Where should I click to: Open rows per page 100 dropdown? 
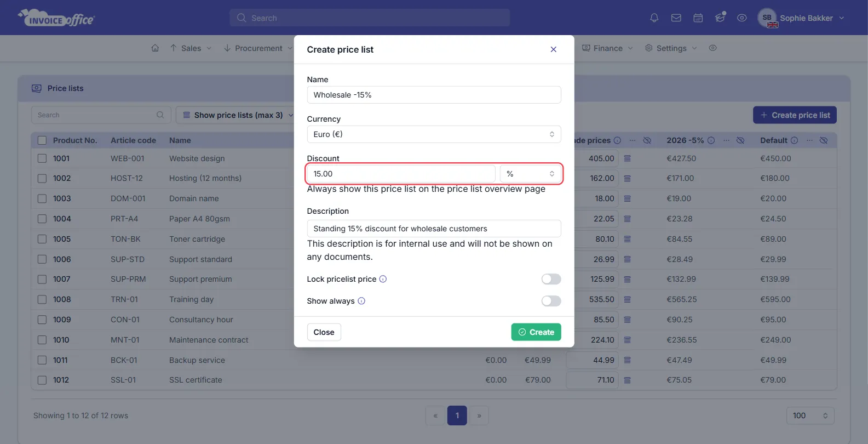pos(810,415)
